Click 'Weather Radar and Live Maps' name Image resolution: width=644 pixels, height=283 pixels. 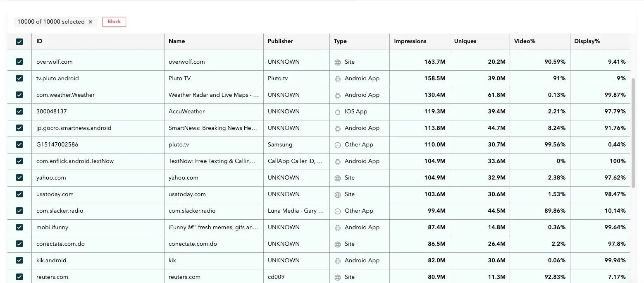pyautogui.click(x=214, y=95)
